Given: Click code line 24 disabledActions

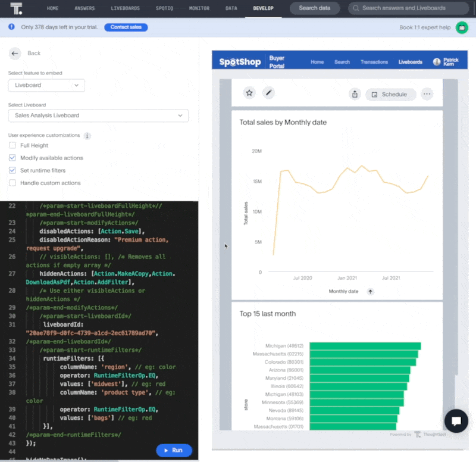Looking at the screenshot, I should pyautogui.click(x=92, y=232).
